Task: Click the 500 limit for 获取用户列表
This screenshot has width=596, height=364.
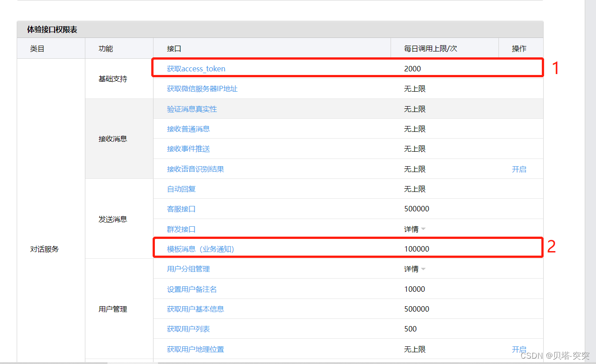Action: point(410,329)
